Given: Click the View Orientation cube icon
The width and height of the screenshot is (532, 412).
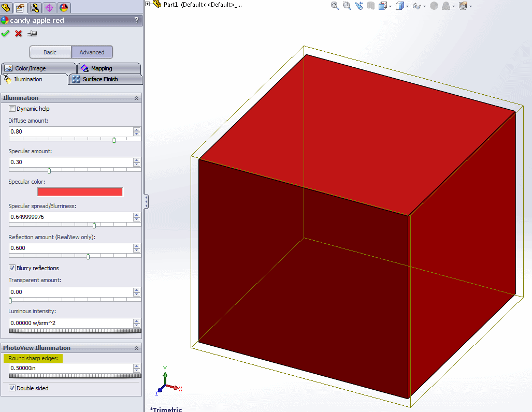Looking at the screenshot, I should tap(382, 6).
